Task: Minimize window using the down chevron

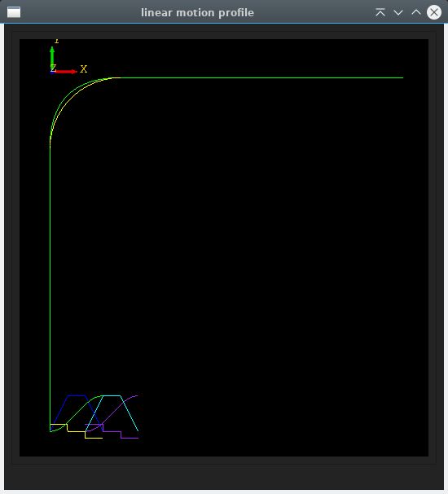Action: click(398, 12)
